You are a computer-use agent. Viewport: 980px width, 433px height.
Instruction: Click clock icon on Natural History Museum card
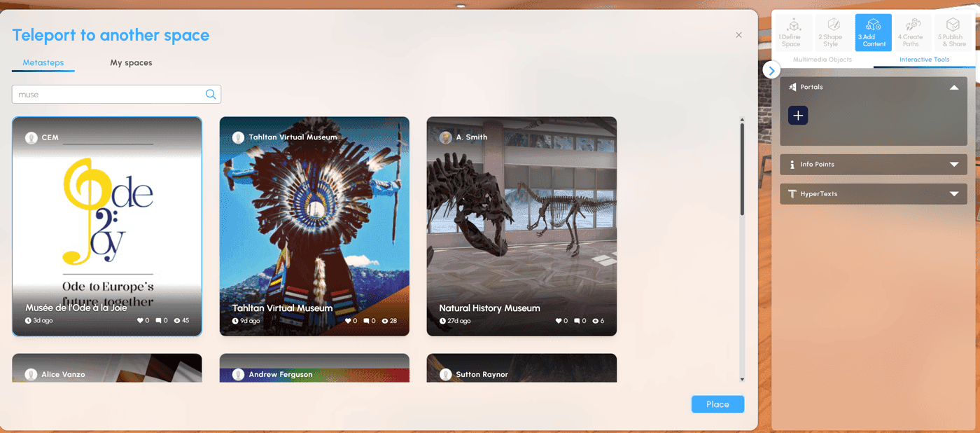pyautogui.click(x=442, y=321)
